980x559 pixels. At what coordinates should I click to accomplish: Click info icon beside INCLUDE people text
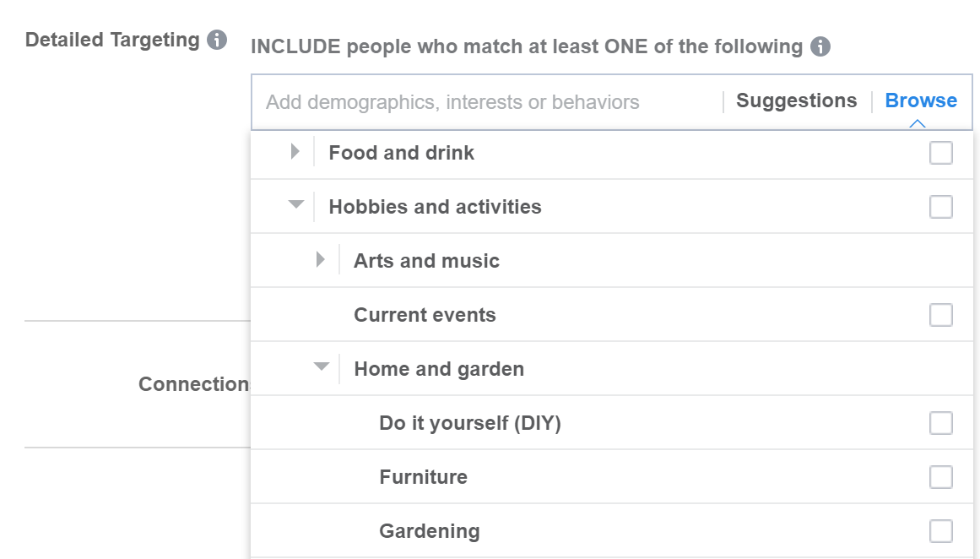coord(820,46)
